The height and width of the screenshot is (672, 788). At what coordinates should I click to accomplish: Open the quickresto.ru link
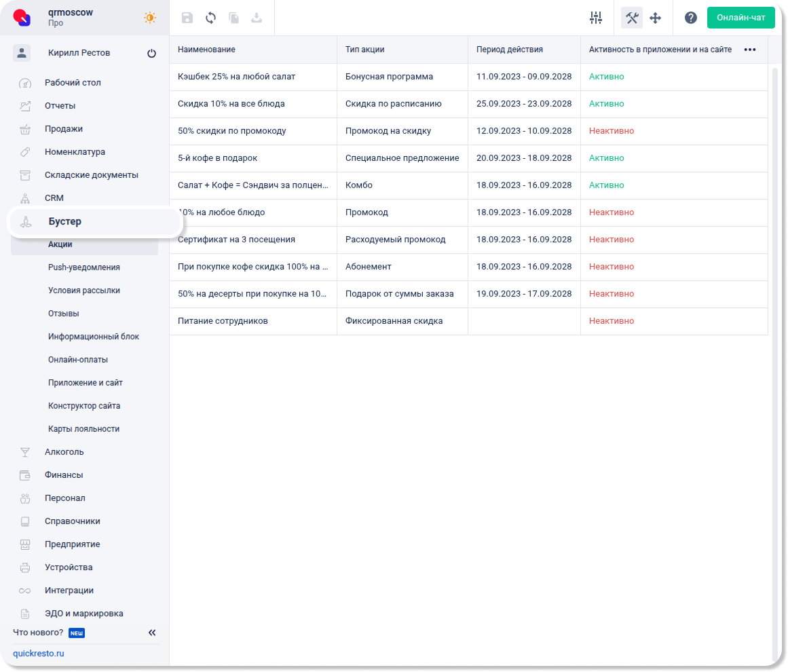pyautogui.click(x=39, y=654)
